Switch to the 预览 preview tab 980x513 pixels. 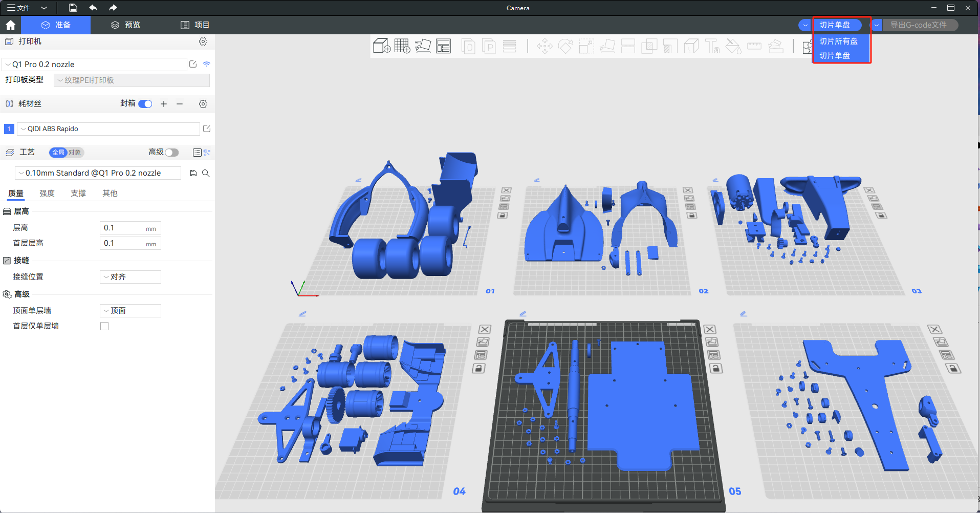click(x=125, y=25)
